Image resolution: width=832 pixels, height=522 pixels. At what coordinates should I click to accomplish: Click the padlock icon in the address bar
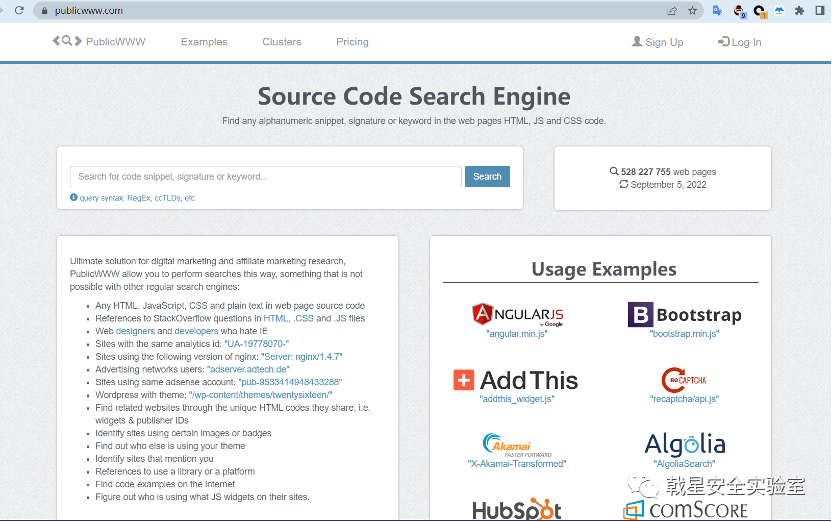click(45, 11)
